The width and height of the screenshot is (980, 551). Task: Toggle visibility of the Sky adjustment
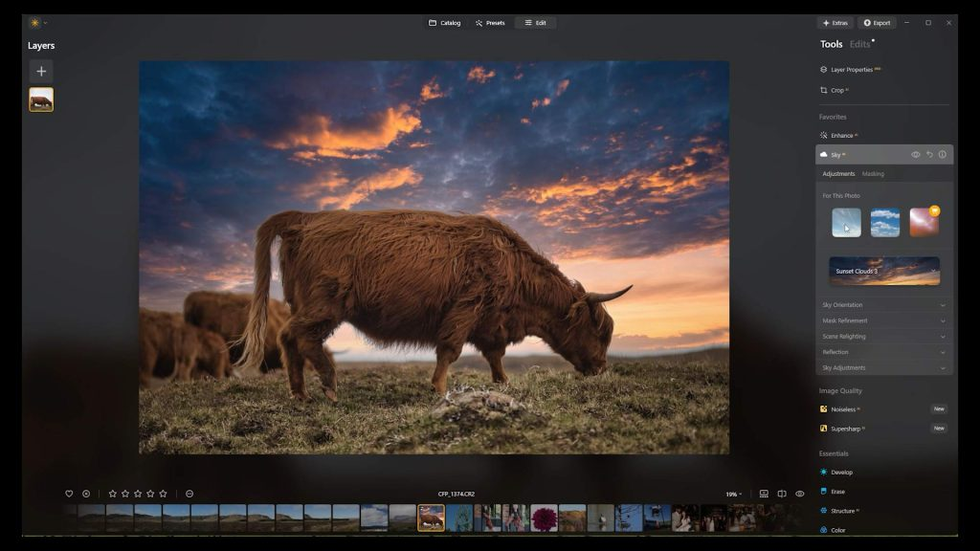coord(915,154)
